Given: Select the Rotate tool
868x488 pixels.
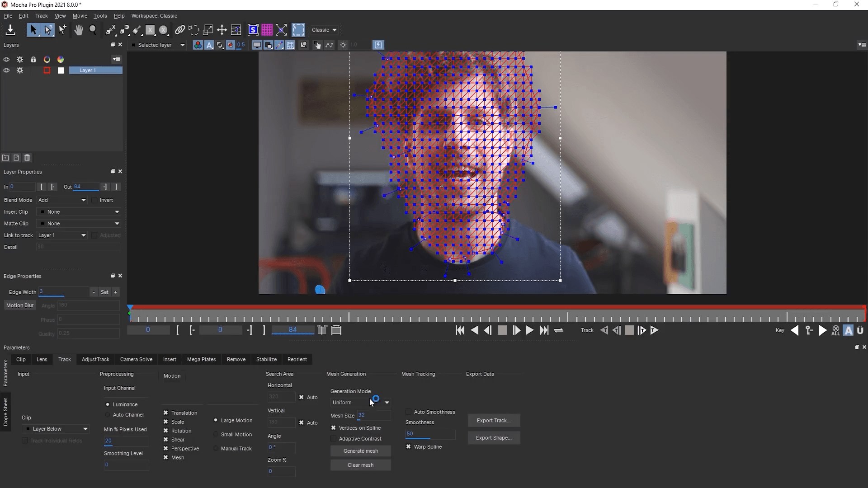Looking at the screenshot, I should click(193, 30).
